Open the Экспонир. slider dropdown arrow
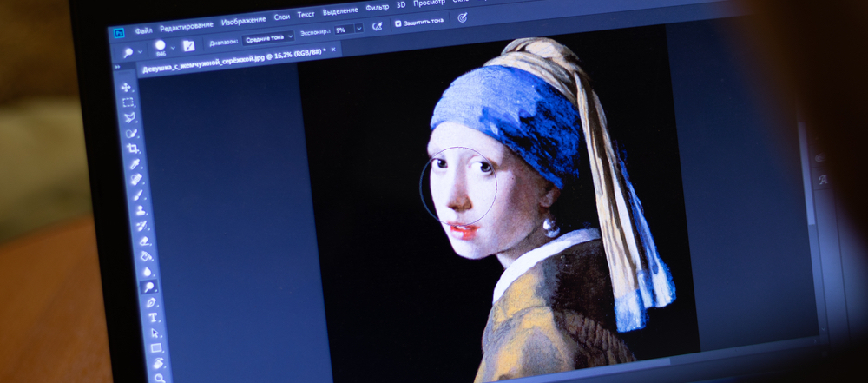The height and width of the screenshot is (383, 868). 358,29
